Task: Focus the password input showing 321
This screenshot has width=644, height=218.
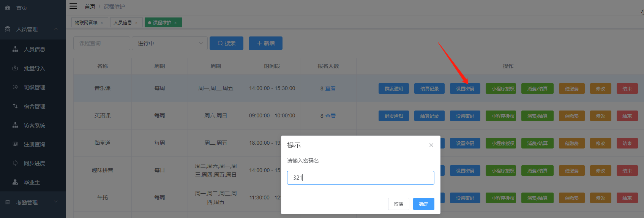Action: tap(361, 178)
